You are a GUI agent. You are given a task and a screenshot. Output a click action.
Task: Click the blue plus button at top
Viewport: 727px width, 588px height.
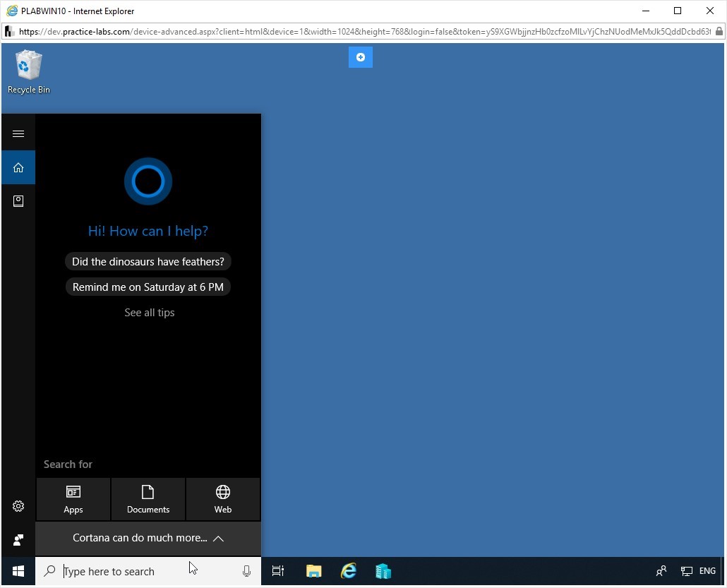point(360,57)
